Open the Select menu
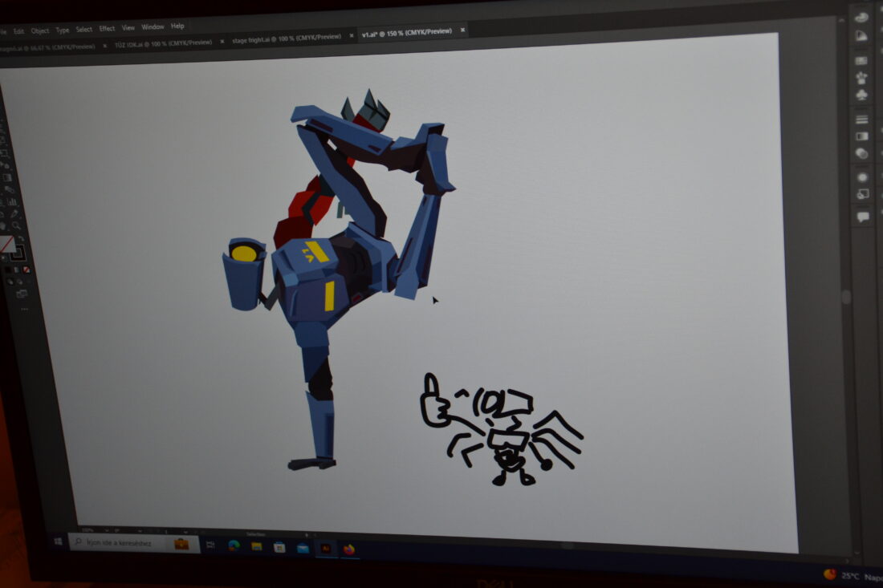The height and width of the screenshot is (588, 883). pyautogui.click(x=84, y=29)
